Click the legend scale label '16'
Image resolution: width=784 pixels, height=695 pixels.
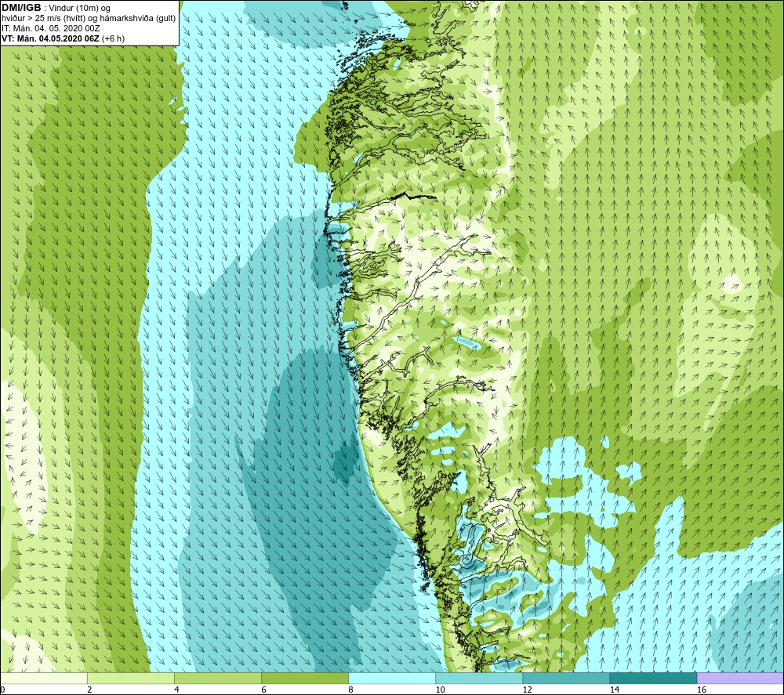tap(702, 690)
